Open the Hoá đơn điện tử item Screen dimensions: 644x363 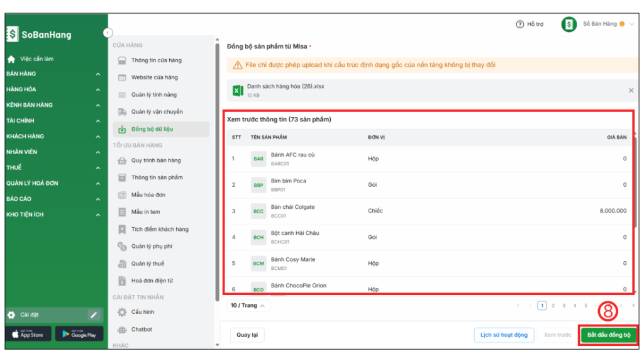pos(151,281)
